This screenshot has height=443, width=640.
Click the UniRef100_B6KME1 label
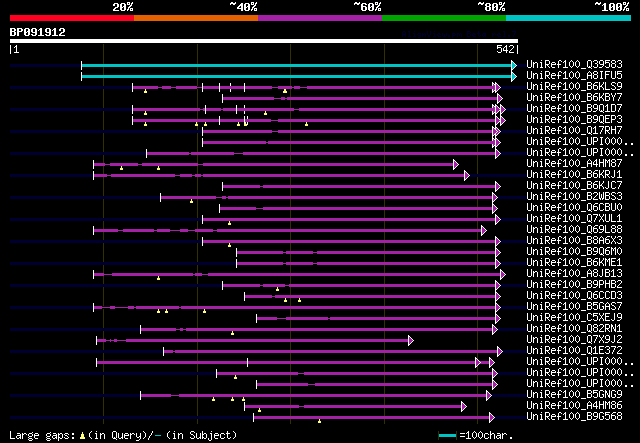point(574,263)
